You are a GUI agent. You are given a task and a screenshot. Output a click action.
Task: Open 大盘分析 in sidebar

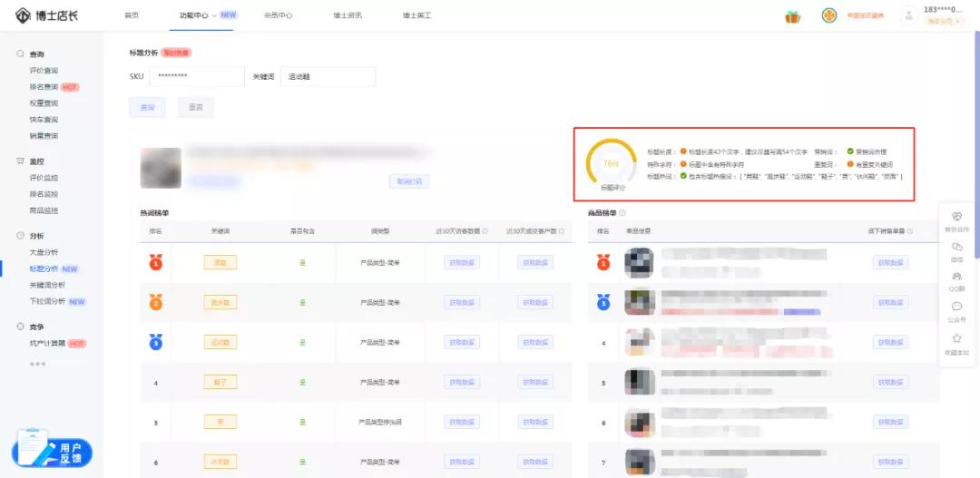pyautogui.click(x=44, y=252)
